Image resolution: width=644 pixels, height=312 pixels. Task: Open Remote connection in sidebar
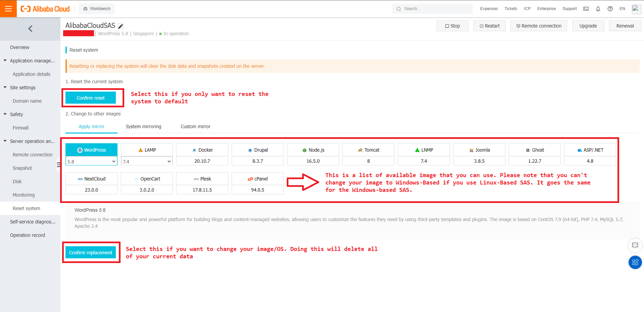click(30, 155)
